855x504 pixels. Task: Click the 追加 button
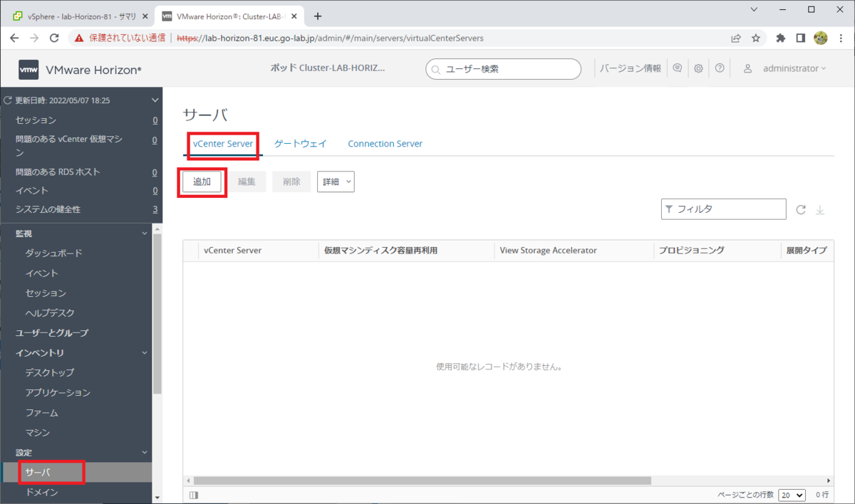pyautogui.click(x=202, y=182)
